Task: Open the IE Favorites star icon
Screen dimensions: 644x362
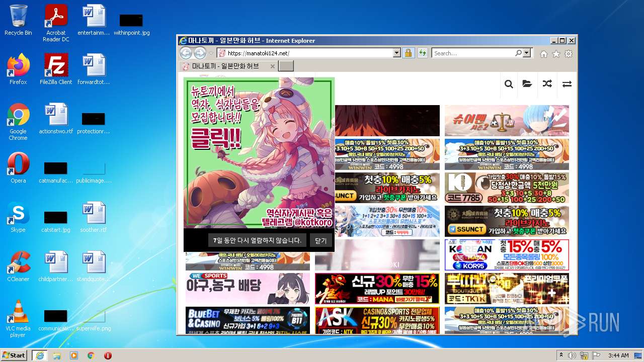Action: [x=556, y=54]
